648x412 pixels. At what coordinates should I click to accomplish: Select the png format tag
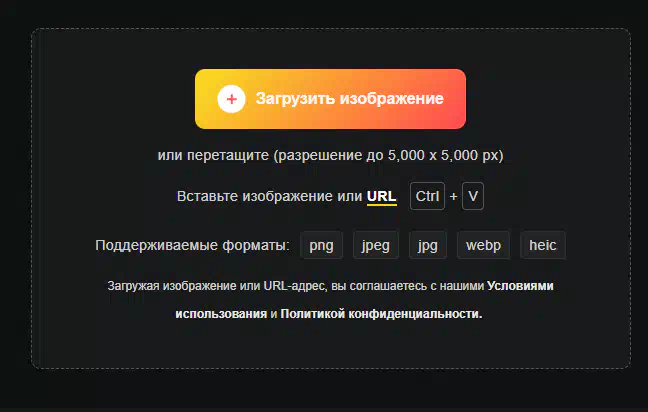(x=321, y=245)
